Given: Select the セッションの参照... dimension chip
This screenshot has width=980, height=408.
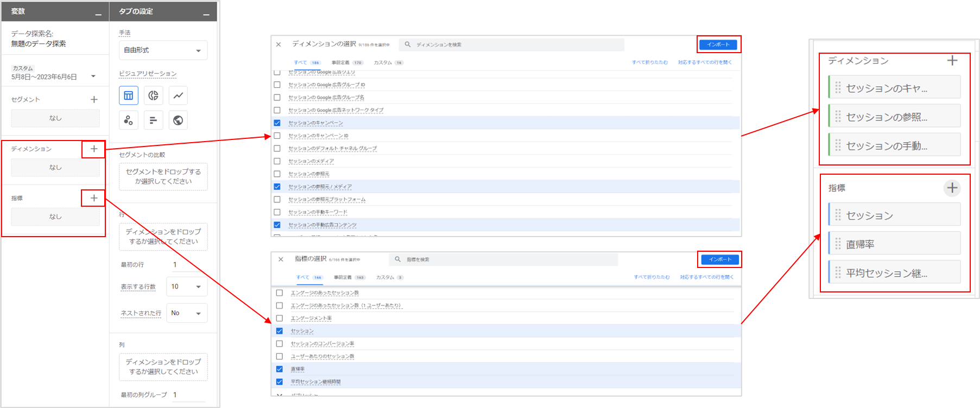Looking at the screenshot, I should point(894,117).
